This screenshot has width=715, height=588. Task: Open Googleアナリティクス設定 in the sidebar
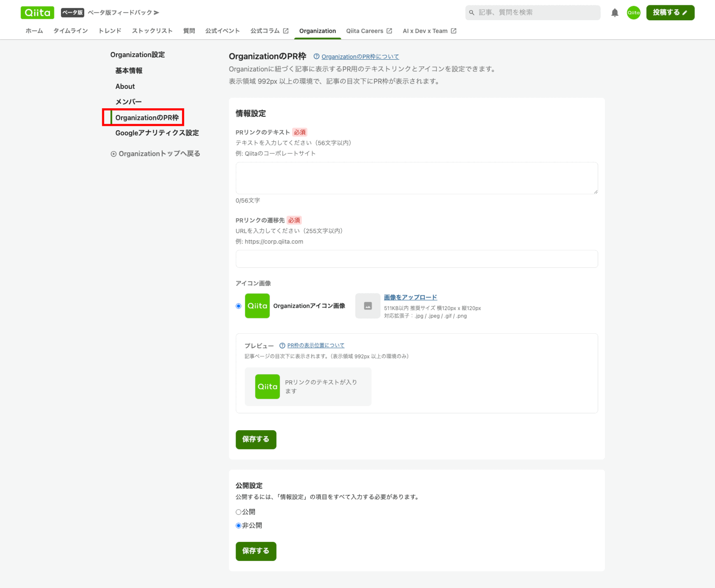click(157, 133)
